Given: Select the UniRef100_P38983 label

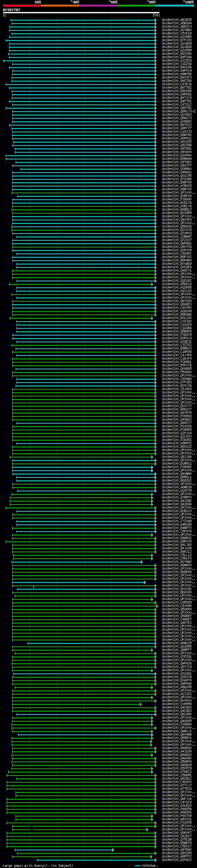Looking at the screenshot, I should coord(177,416).
